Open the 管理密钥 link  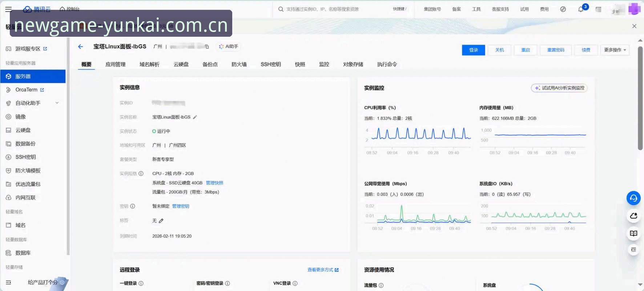pyautogui.click(x=181, y=206)
